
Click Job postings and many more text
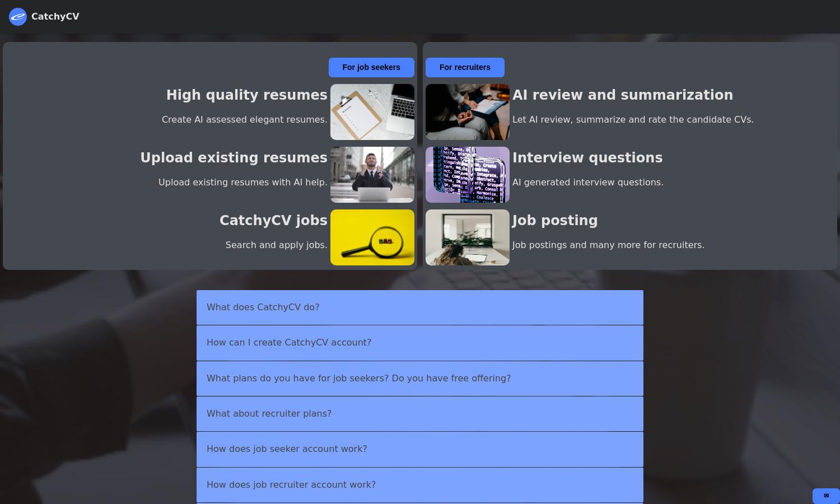[x=608, y=245]
